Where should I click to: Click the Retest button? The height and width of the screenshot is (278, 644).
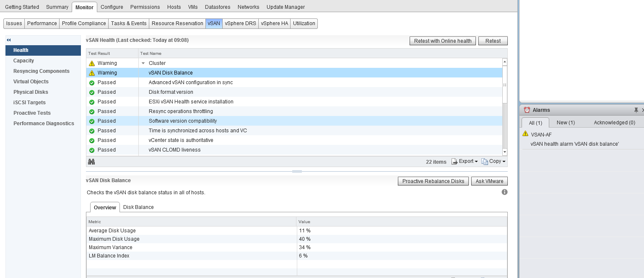493,41
